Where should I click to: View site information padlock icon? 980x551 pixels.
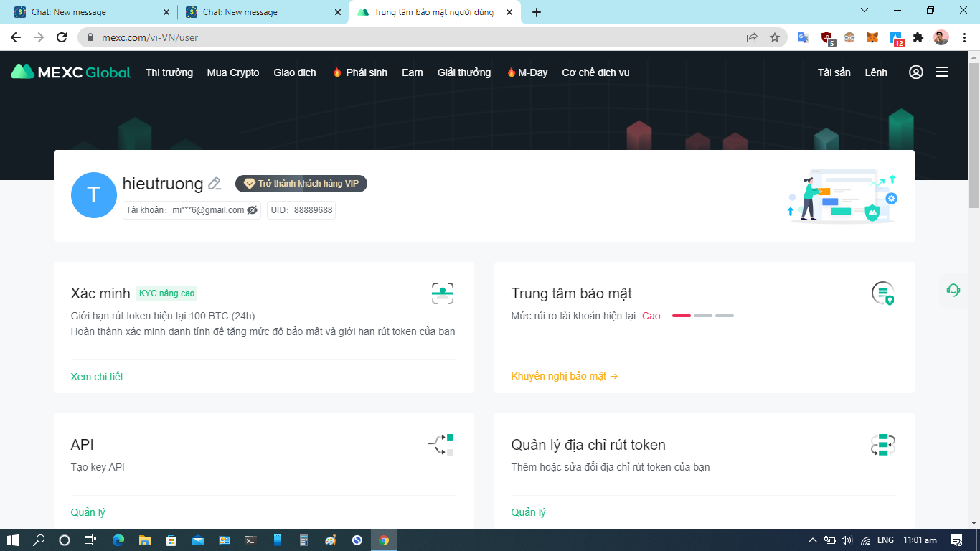[90, 37]
